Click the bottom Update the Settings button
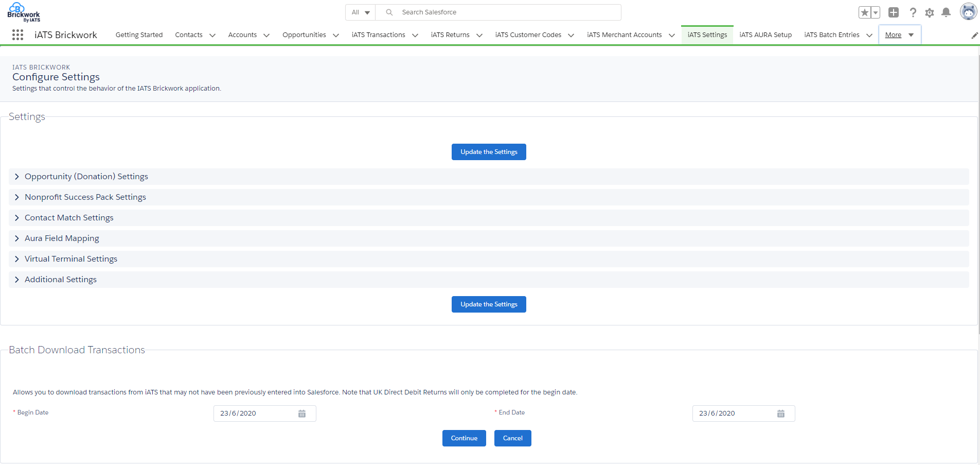The image size is (980, 465). (x=489, y=304)
